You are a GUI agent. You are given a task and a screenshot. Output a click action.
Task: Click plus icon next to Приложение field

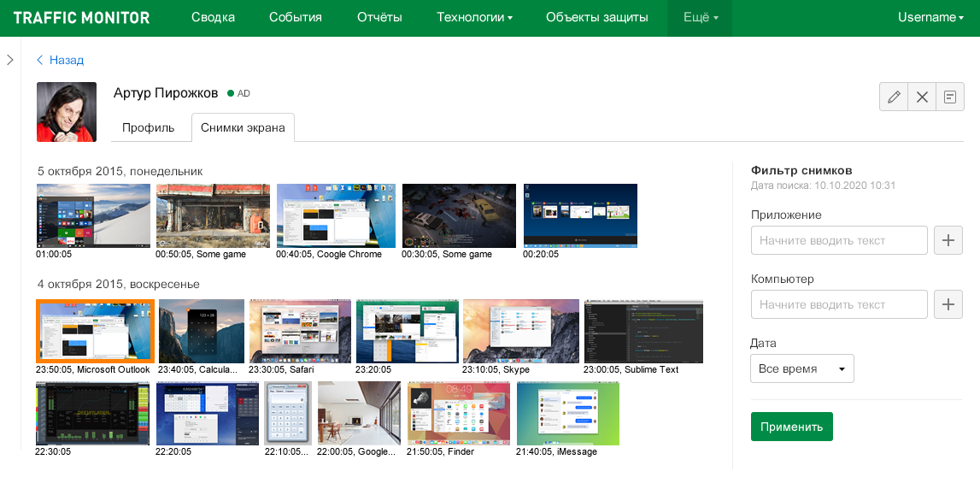[x=948, y=240]
